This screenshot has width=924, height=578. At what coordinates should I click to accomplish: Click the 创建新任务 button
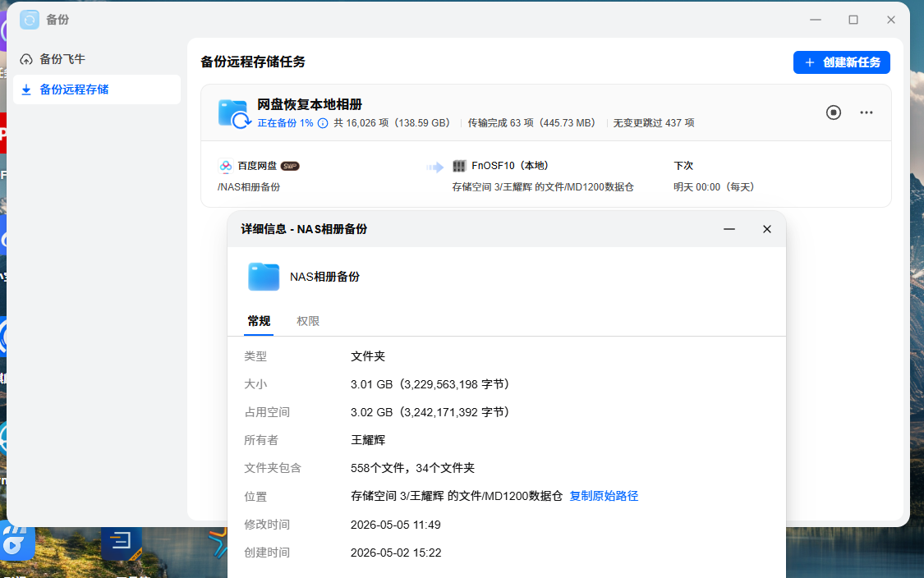842,62
